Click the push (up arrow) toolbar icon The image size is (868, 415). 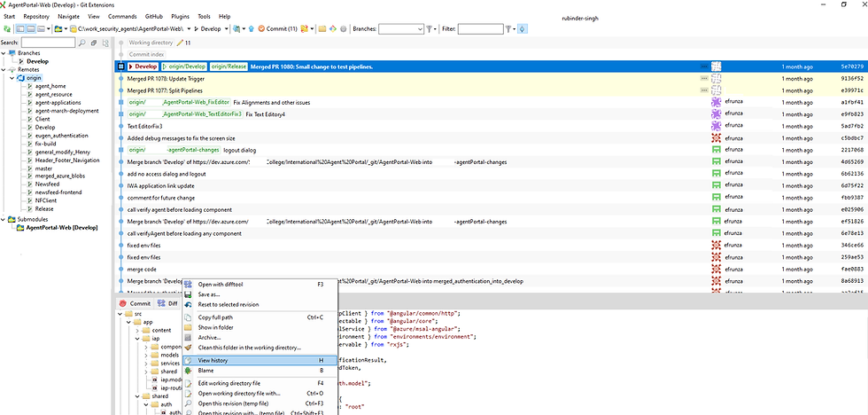(x=251, y=28)
